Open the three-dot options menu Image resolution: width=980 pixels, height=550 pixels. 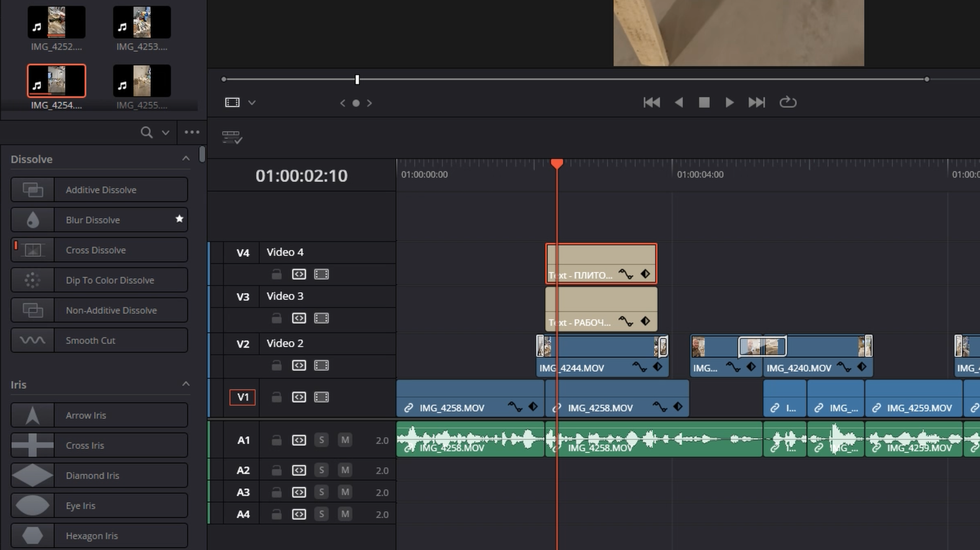coord(192,132)
